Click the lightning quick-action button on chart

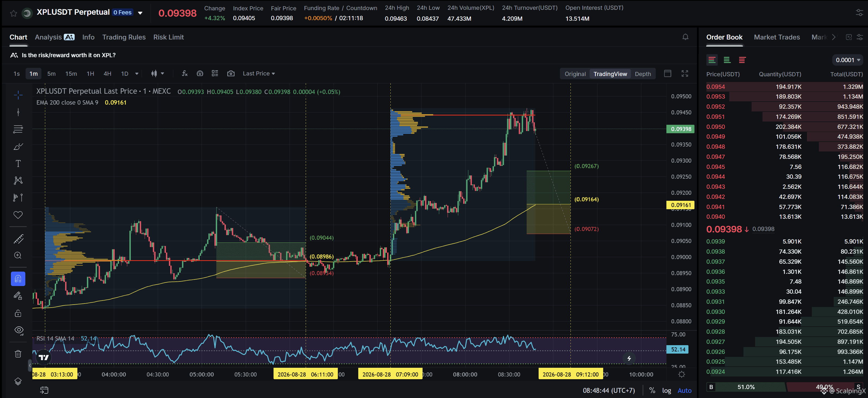[629, 358]
